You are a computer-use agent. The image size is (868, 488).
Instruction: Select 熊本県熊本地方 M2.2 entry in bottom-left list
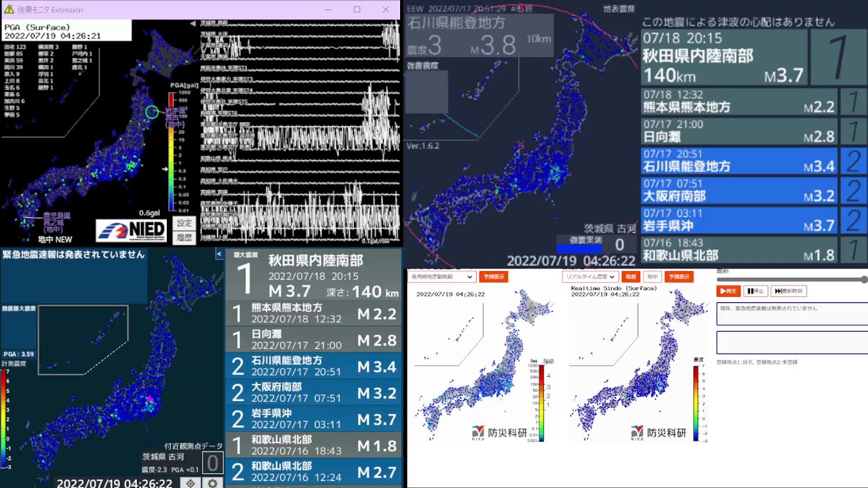pos(314,313)
